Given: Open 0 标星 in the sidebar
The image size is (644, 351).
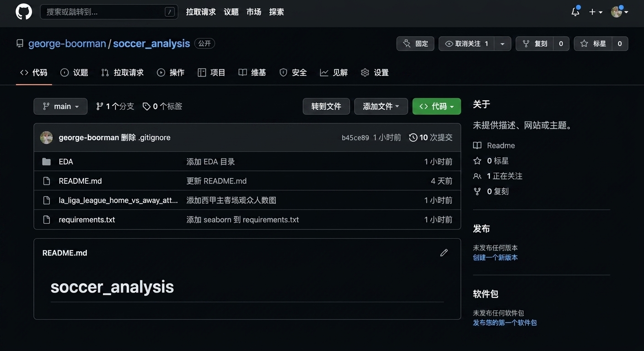Looking at the screenshot, I should click(491, 161).
